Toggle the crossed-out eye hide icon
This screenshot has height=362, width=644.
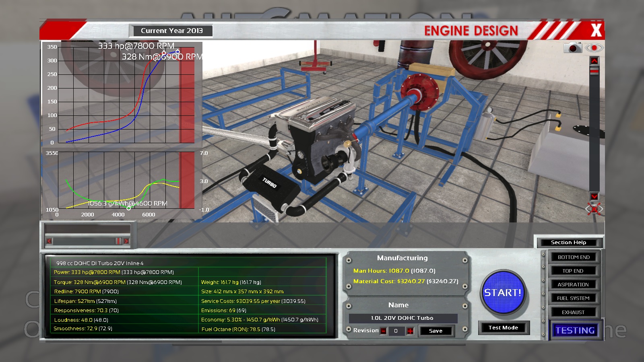click(594, 209)
